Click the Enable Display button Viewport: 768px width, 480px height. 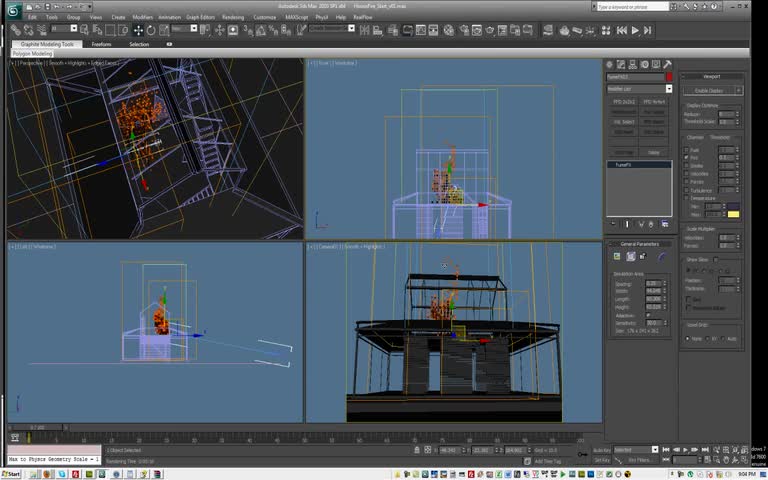[x=709, y=90]
